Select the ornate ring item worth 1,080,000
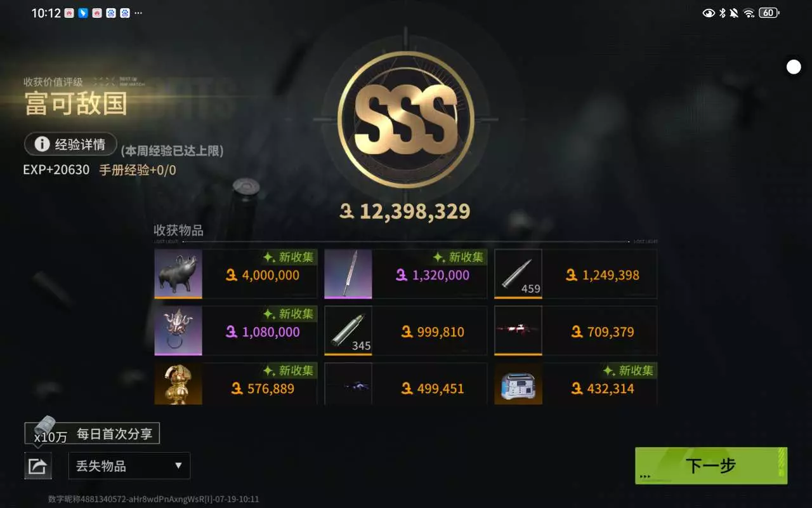The image size is (812, 508). [x=178, y=330]
